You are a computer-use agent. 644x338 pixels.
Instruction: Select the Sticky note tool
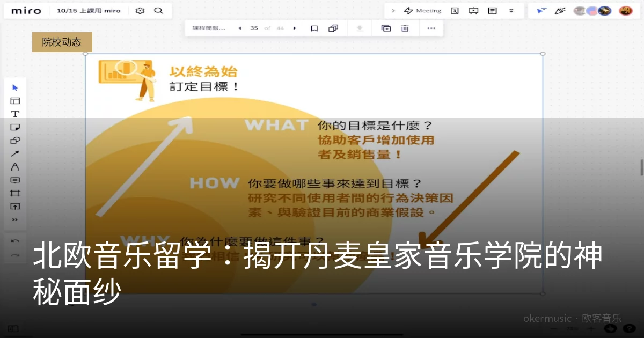pos(15,127)
